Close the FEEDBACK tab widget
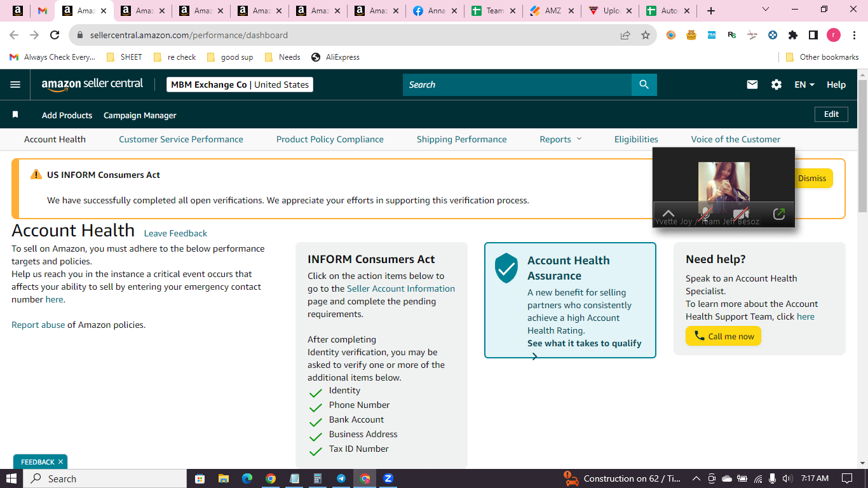Viewport: 868px width, 488px height. (x=60, y=462)
